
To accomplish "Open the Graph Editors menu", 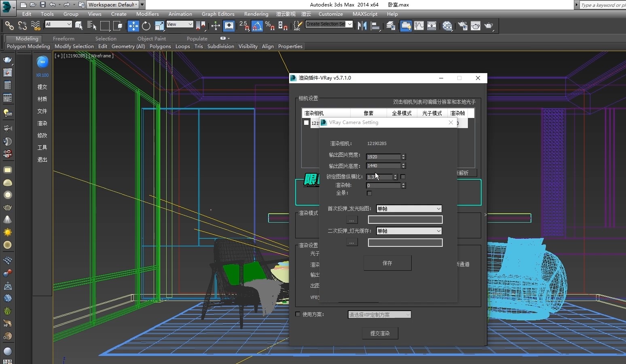I will coord(218,14).
